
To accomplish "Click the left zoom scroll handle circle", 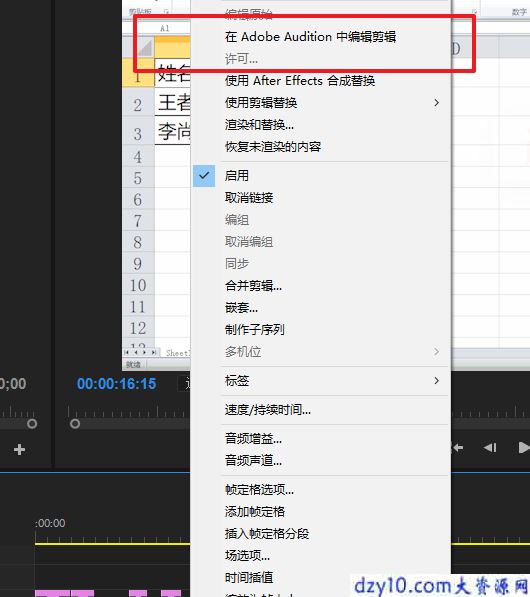I will coord(75,423).
